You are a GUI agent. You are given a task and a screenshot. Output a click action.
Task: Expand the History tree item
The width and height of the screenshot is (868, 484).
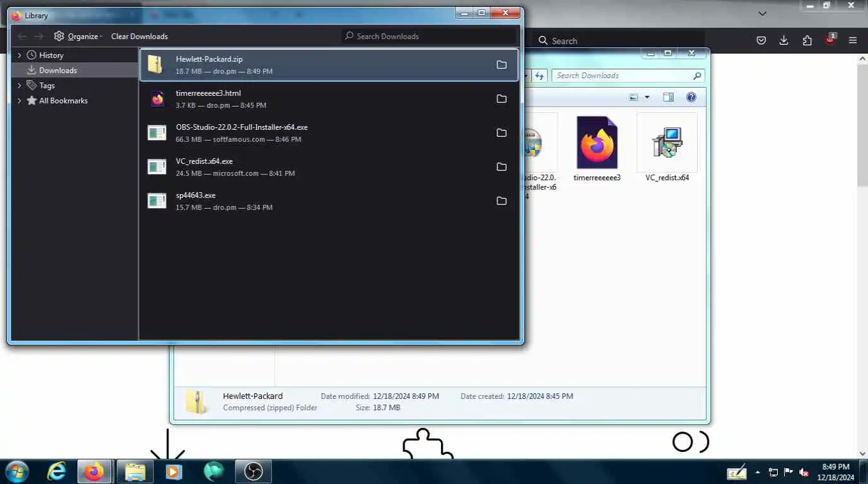coord(20,55)
